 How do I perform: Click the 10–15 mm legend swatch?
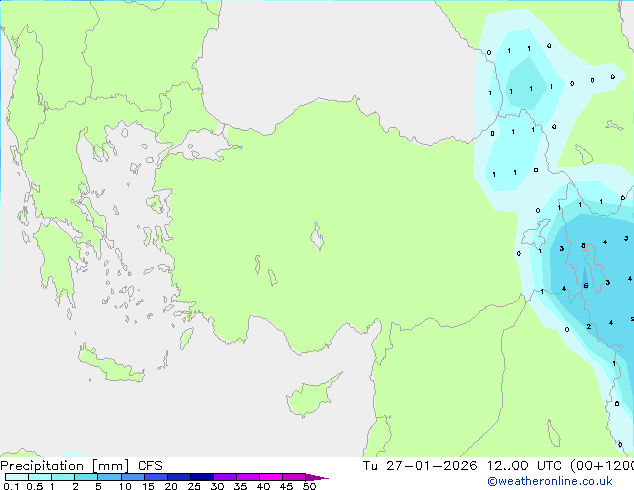pos(132,477)
